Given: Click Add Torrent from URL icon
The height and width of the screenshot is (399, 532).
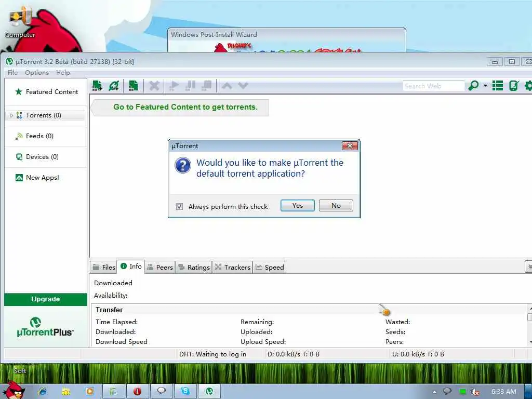Looking at the screenshot, I should (x=114, y=86).
